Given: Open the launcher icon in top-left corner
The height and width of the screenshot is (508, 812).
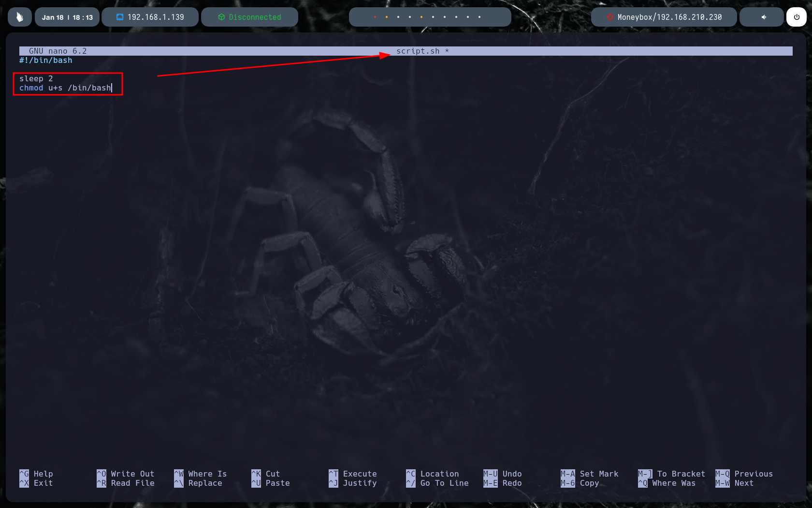Looking at the screenshot, I should 20,17.
